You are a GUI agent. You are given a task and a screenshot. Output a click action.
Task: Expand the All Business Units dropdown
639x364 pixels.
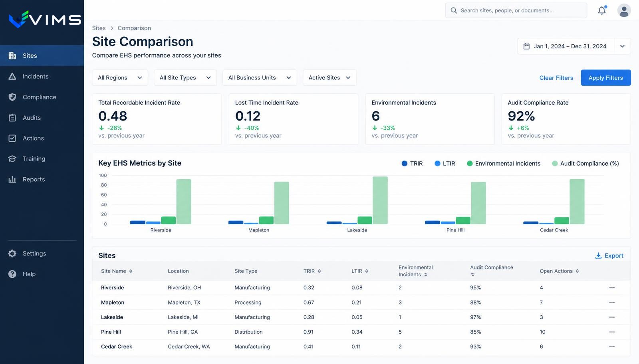pos(260,77)
